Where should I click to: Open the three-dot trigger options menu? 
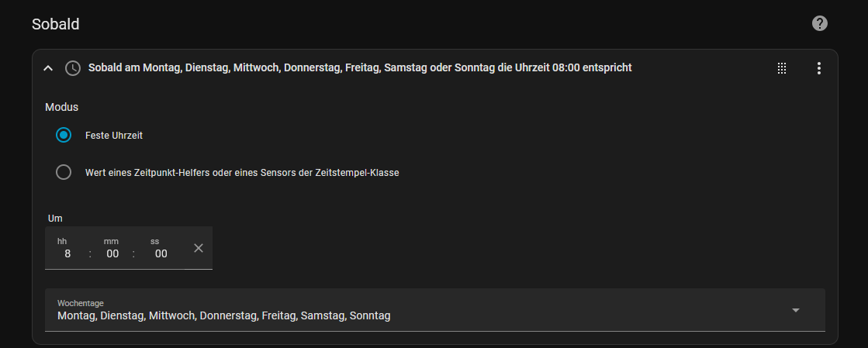pos(818,68)
